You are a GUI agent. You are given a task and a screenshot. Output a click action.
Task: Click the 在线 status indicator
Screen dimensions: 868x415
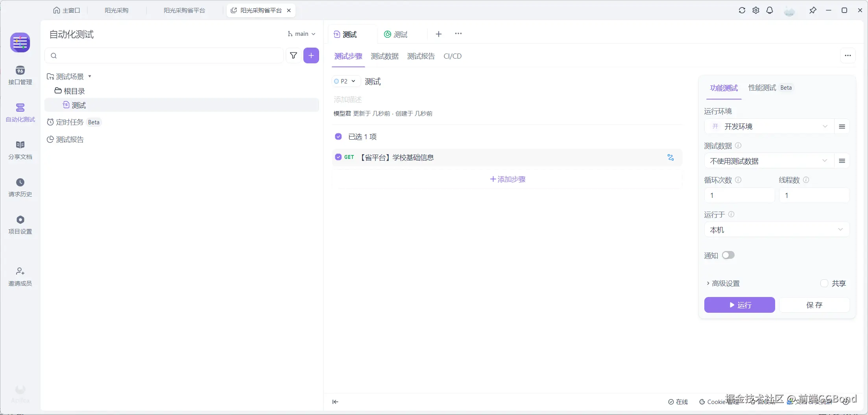678,402
